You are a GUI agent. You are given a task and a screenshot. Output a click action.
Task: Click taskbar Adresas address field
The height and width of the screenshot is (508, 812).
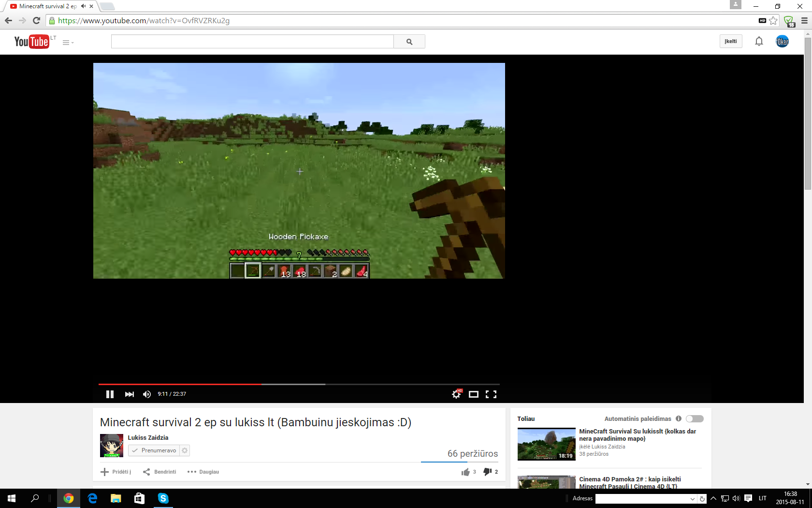click(x=642, y=499)
